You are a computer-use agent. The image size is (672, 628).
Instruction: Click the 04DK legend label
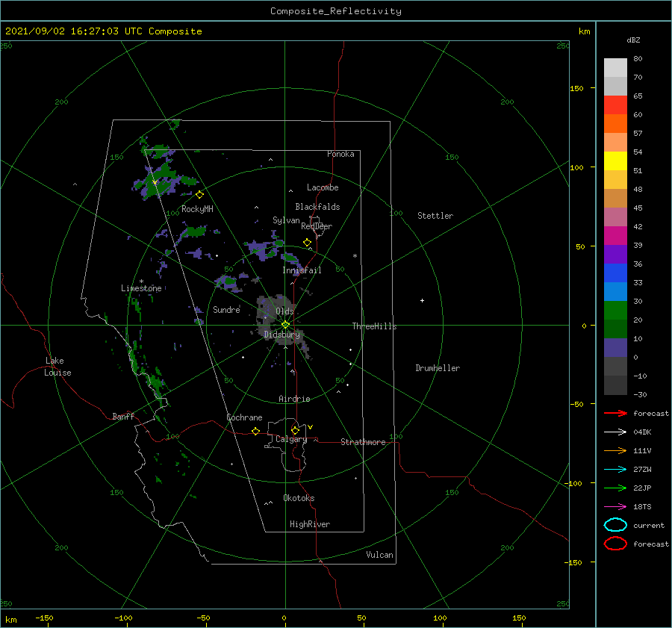point(642,432)
